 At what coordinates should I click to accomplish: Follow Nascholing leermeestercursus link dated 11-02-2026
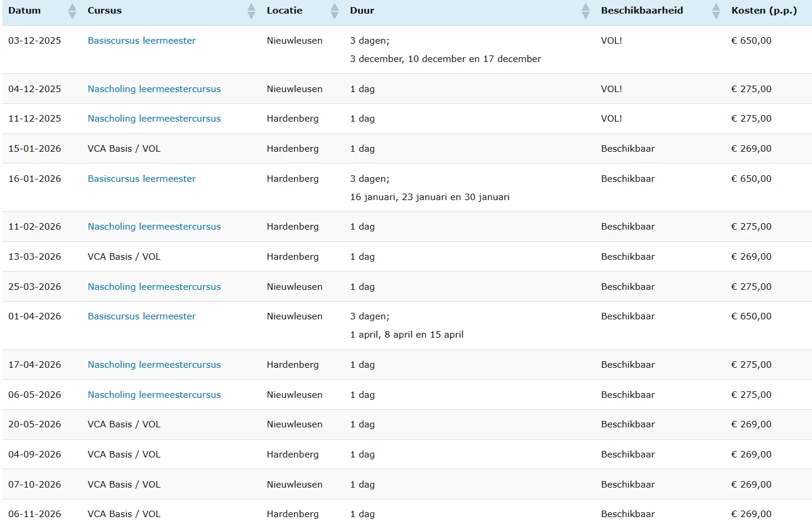(x=154, y=227)
